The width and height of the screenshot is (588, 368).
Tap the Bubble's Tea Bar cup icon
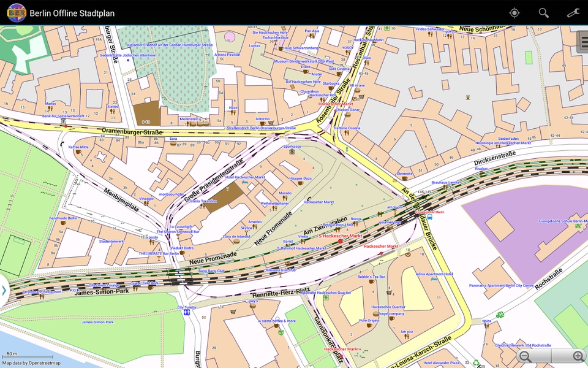371,282
